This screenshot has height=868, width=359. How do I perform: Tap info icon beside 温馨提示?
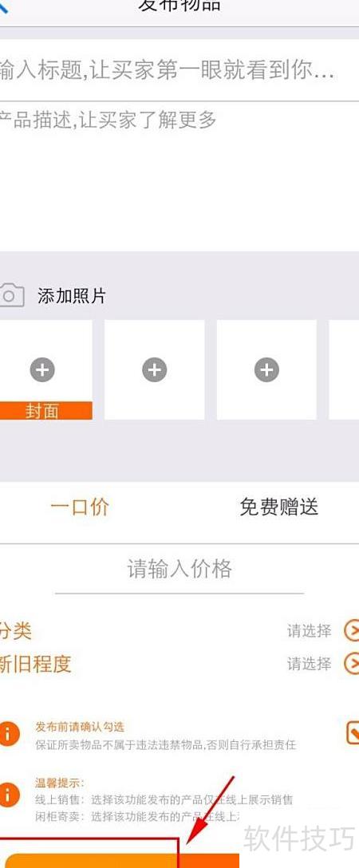[9, 794]
